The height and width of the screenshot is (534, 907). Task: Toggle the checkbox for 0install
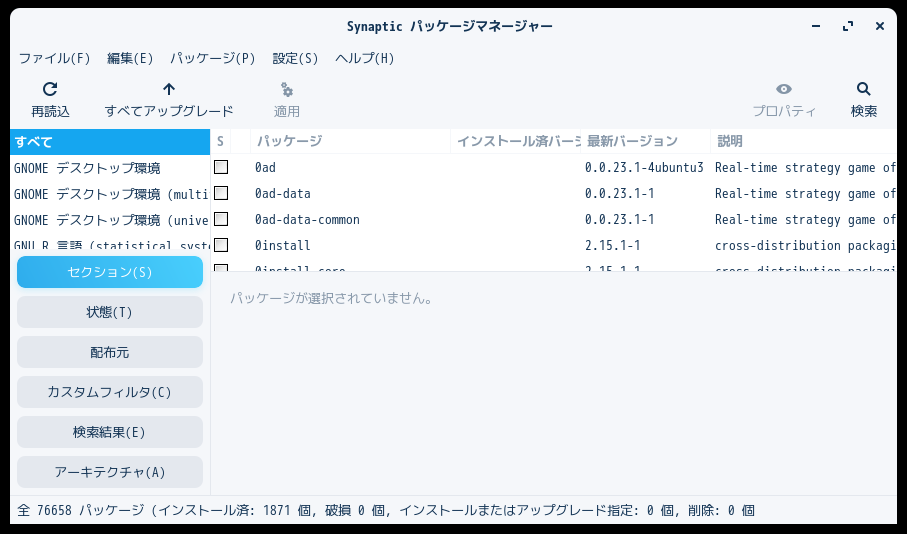(x=221, y=245)
